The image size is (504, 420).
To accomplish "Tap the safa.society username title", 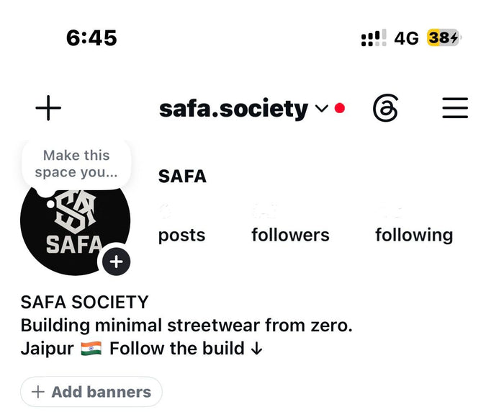I will [234, 109].
